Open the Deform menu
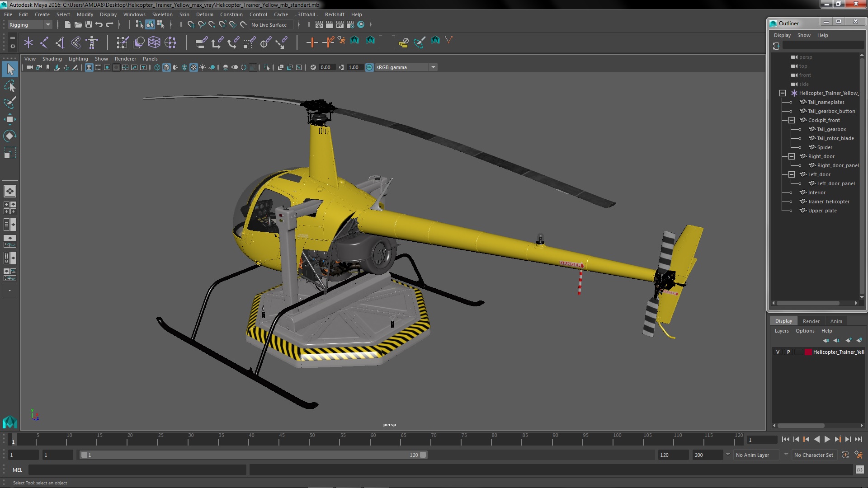This screenshot has height=488, width=868. 204,14
